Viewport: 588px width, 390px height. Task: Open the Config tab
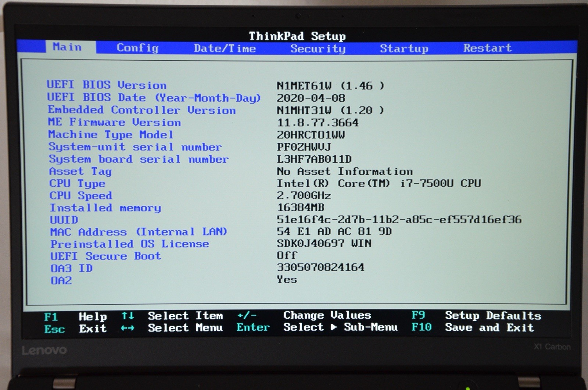pyautogui.click(x=137, y=48)
